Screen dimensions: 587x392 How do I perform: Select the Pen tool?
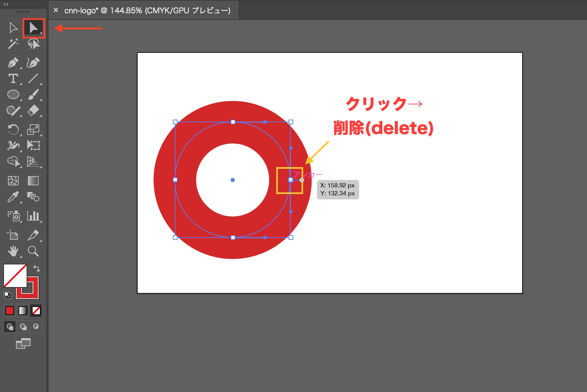[x=13, y=62]
